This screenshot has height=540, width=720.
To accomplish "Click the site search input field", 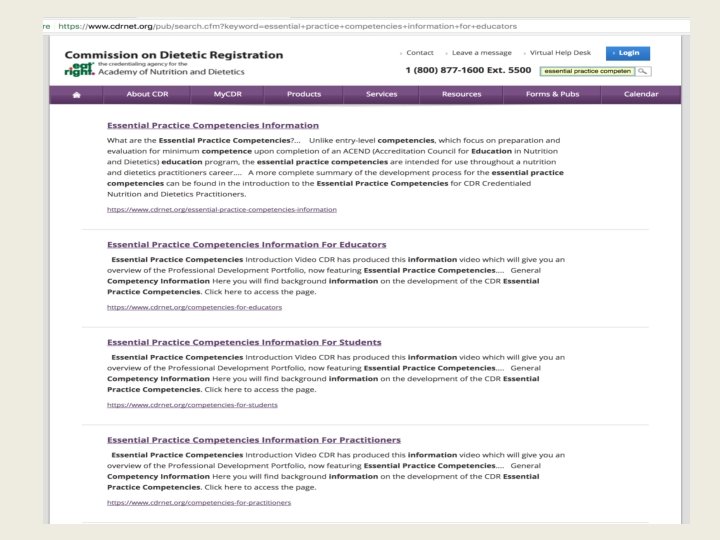I will point(587,71).
